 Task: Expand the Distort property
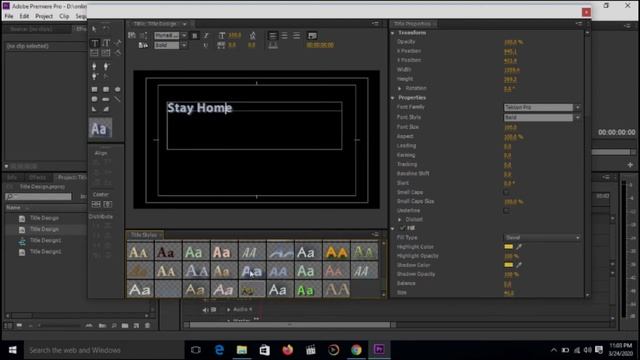(x=400, y=220)
